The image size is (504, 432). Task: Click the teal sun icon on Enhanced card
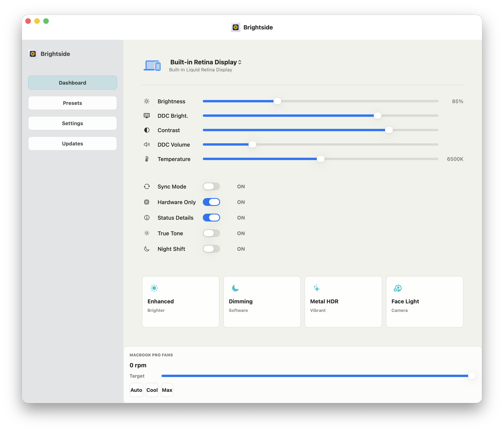[x=154, y=288]
